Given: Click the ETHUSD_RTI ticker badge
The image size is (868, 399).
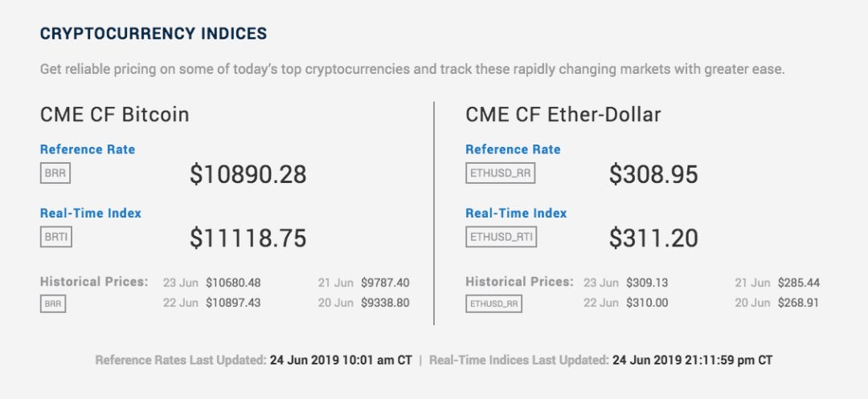Looking at the screenshot, I should [x=501, y=237].
